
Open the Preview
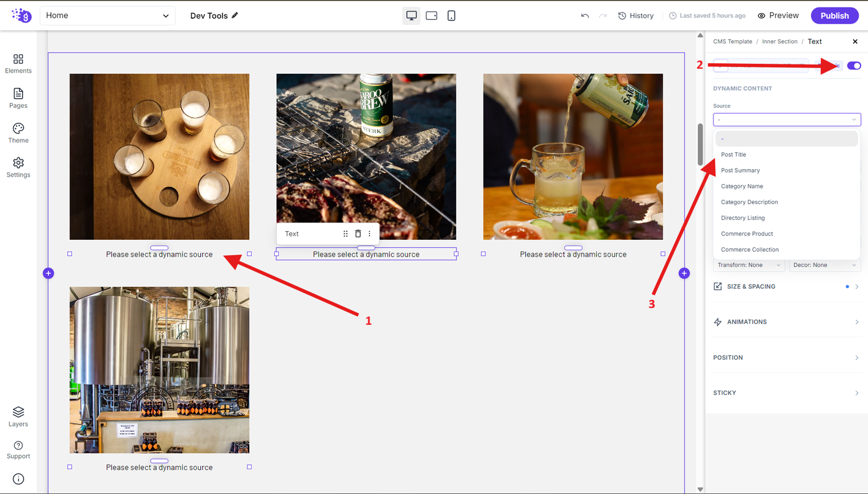click(x=778, y=15)
